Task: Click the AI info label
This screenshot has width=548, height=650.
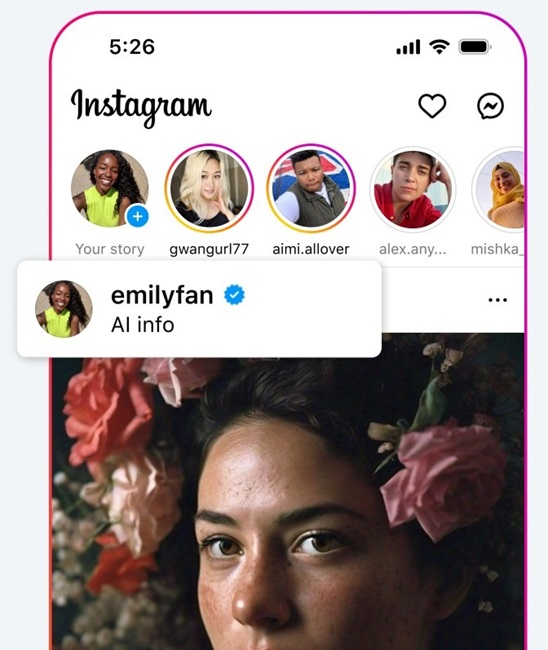Action: [x=142, y=325]
